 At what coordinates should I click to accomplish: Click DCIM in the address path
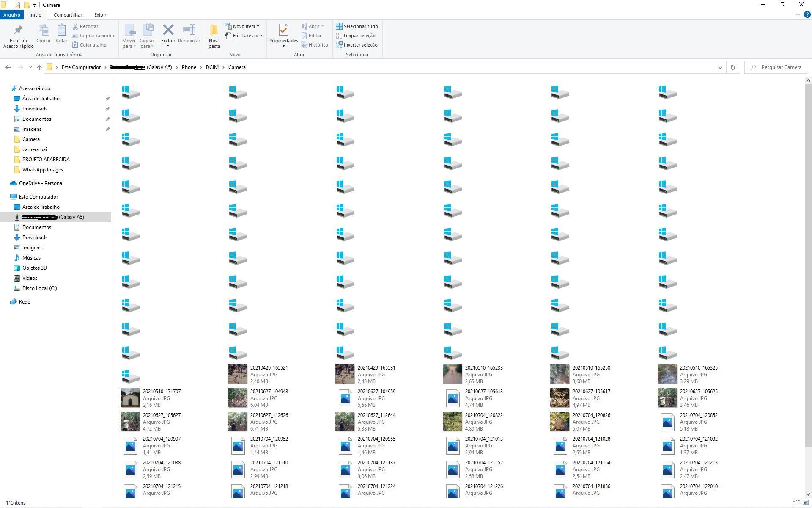pyautogui.click(x=212, y=67)
